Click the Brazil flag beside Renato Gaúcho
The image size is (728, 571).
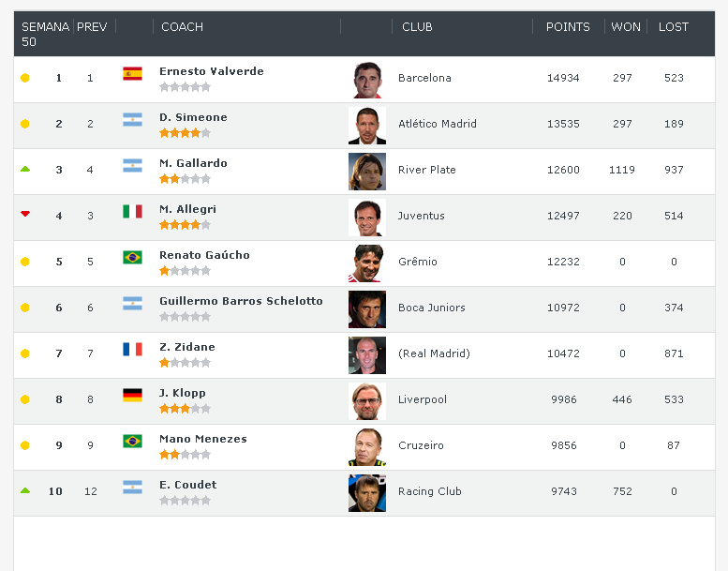(x=132, y=257)
